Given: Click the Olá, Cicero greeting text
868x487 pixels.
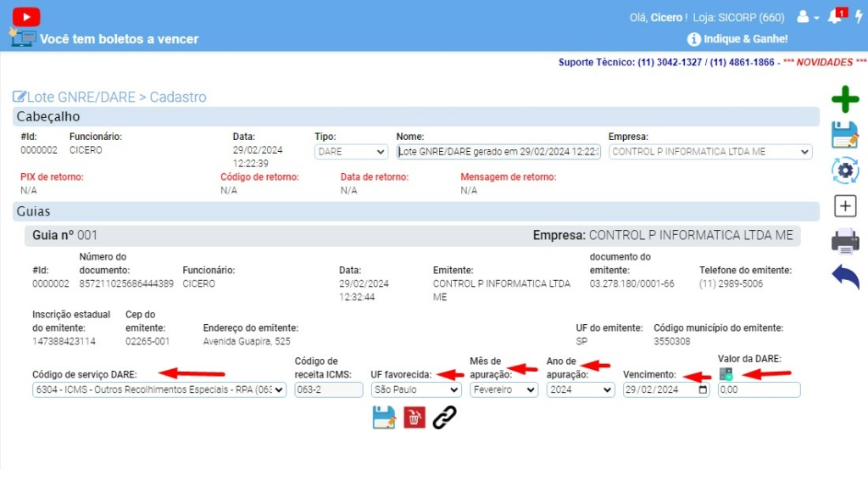Looking at the screenshot, I should 658,18.
